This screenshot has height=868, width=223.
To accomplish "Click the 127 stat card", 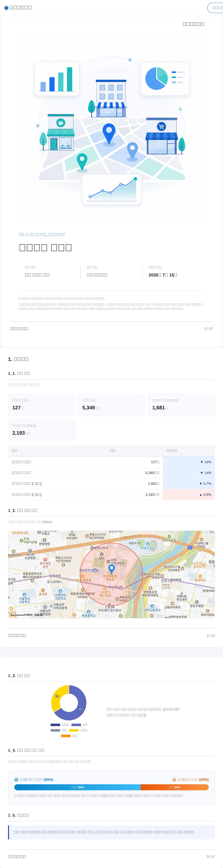I will 41,405.
